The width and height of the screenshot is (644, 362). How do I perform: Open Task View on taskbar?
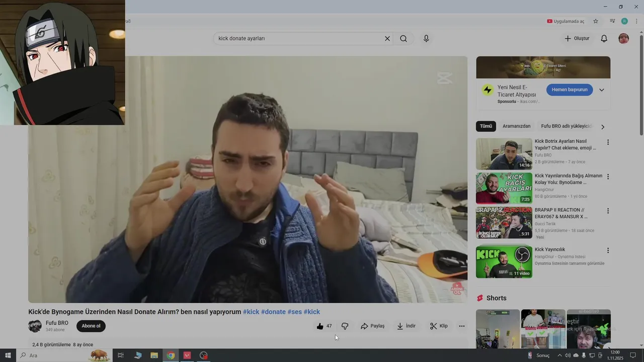121,355
